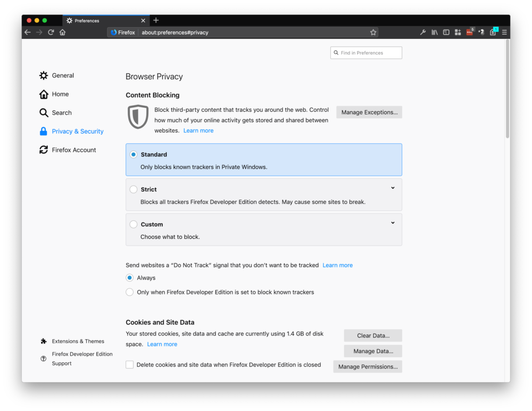Choose the Custom content blocking radio button
The height and width of the screenshot is (411, 532).
tap(134, 225)
